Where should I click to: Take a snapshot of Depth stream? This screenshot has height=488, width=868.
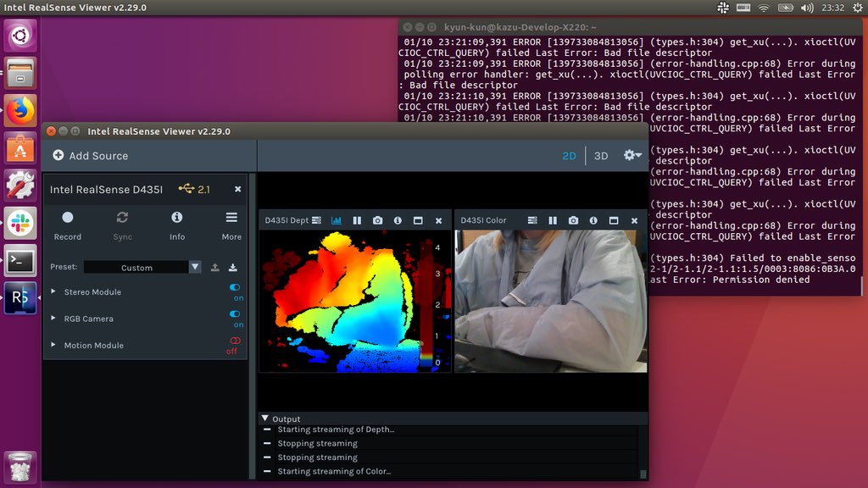point(377,220)
